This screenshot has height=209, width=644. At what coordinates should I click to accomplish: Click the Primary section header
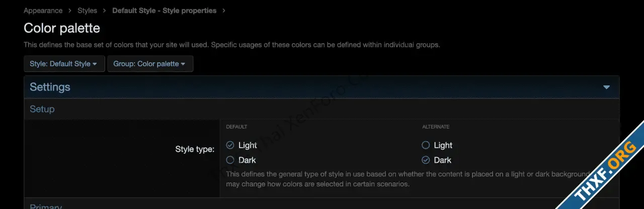coord(46,206)
